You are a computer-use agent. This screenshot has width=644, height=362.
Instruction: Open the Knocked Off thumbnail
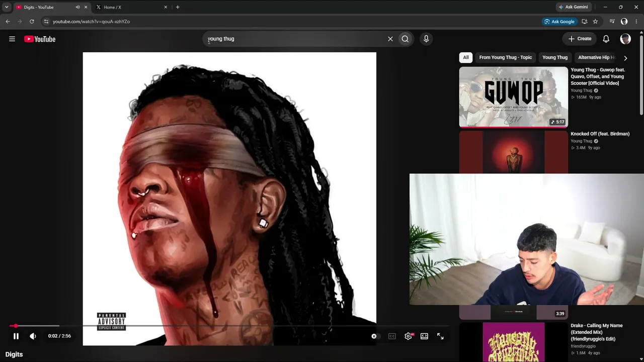[513, 152]
